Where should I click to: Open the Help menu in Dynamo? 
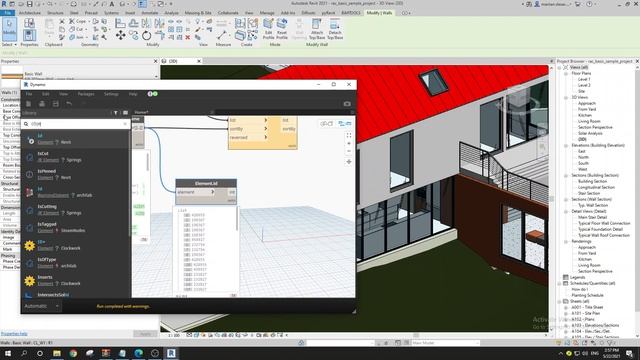pos(133,94)
